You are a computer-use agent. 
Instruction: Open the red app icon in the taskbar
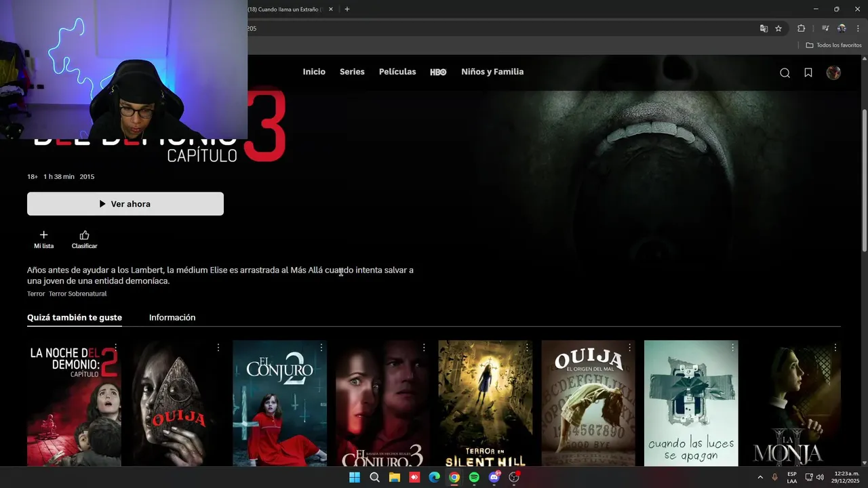pyautogui.click(x=414, y=477)
